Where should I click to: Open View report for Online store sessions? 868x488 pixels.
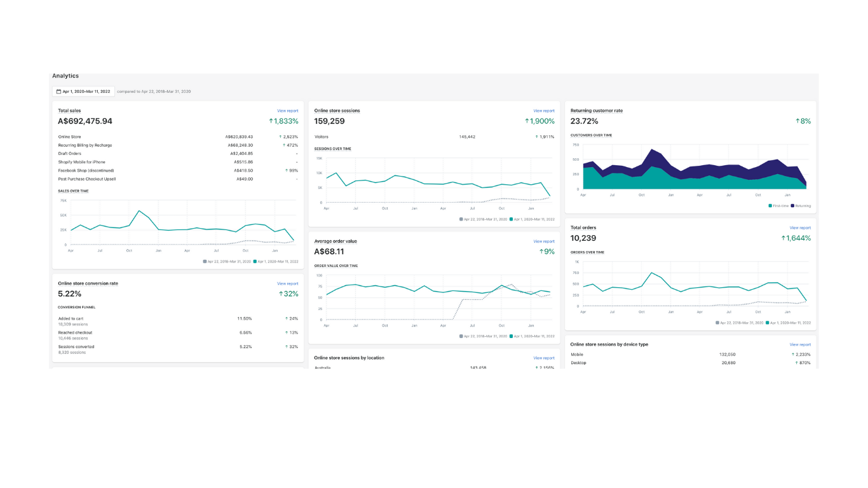(543, 111)
